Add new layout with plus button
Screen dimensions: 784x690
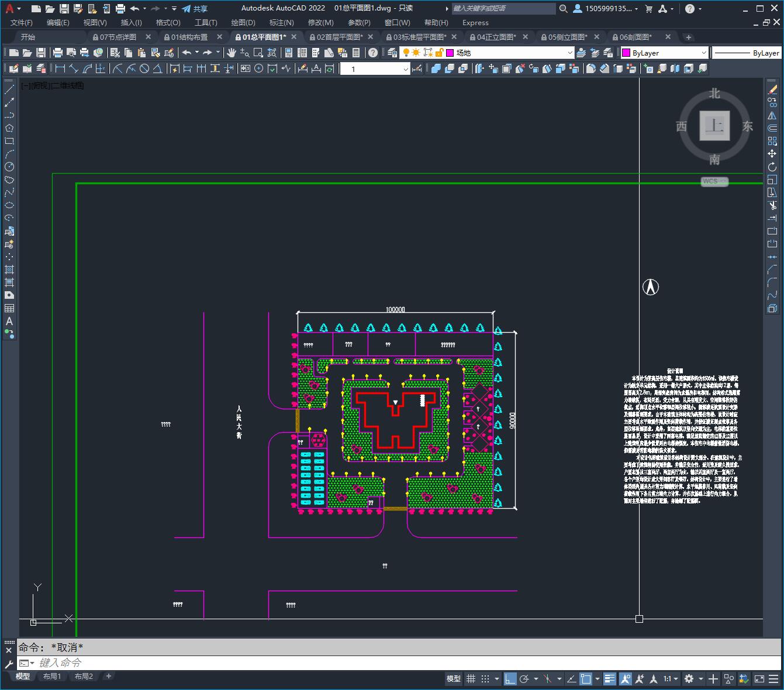coord(108,676)
